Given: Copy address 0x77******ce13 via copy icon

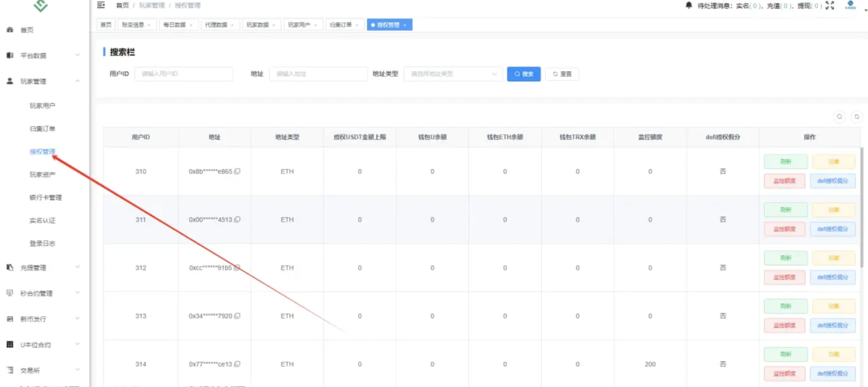Looking at the screenshot, I should pyautogui.click(x=238, y=364).
